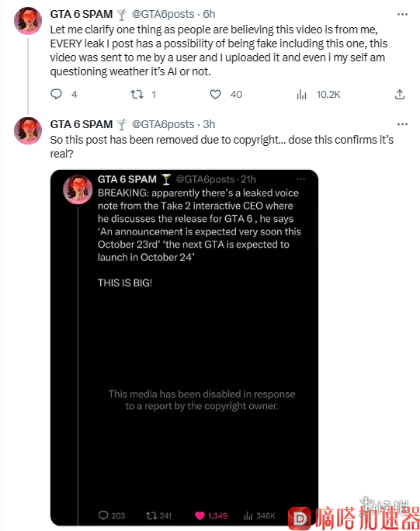
Task: Open @GTA6posts handle on 6h tweet
Action: coord(163,14)
